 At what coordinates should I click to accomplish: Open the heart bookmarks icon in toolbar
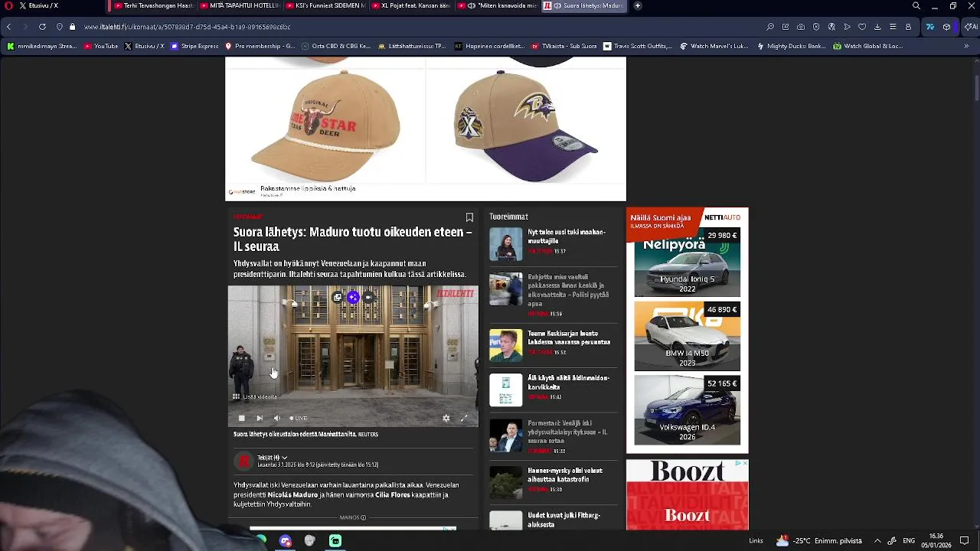[x=862, y=27]
